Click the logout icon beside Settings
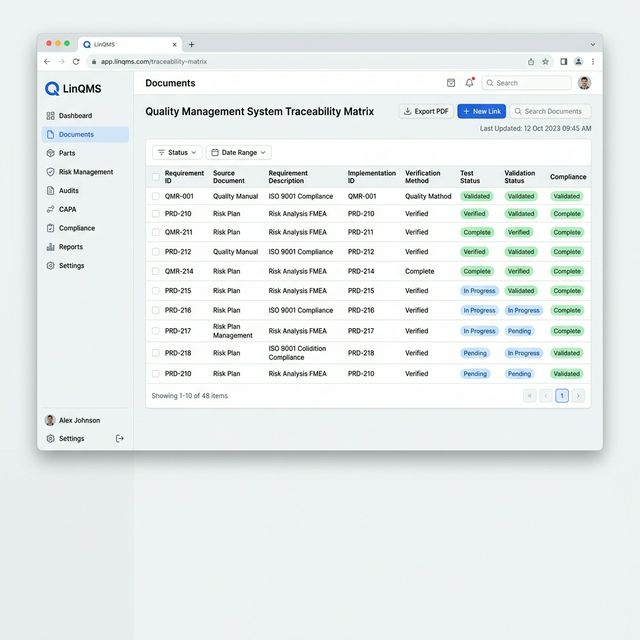The width and height of the screenshot is (640, 640). [x=120, y=438]
